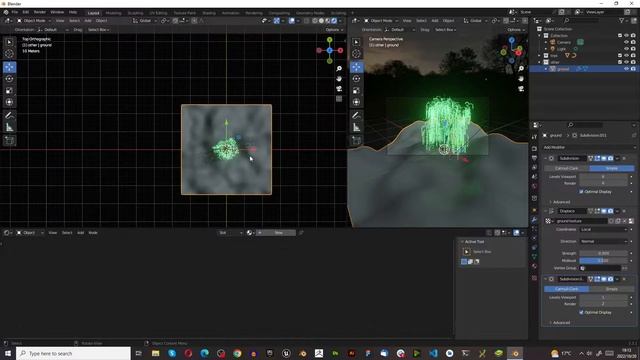Open Object Mode dropdown in left viewport
The image size is (640, 360).
point(34,20)
